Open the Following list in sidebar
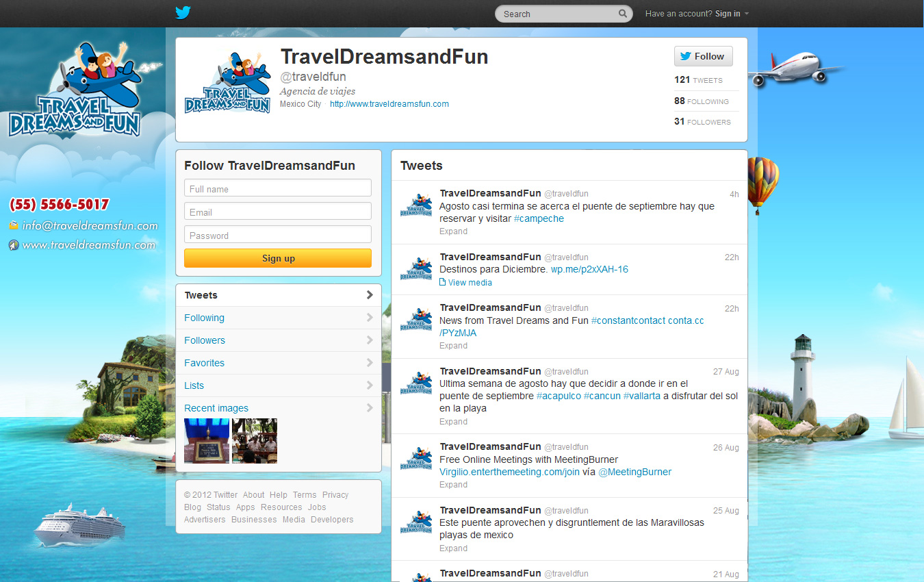Viewport: 924px width, 582px height. click(x=279, y=318)
